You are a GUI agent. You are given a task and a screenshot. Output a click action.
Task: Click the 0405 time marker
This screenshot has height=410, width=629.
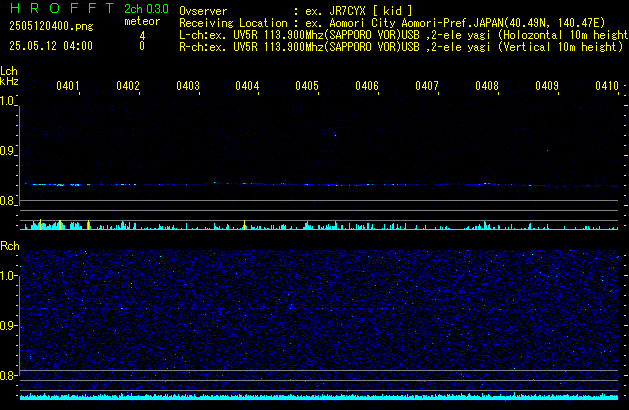[307, 86]
